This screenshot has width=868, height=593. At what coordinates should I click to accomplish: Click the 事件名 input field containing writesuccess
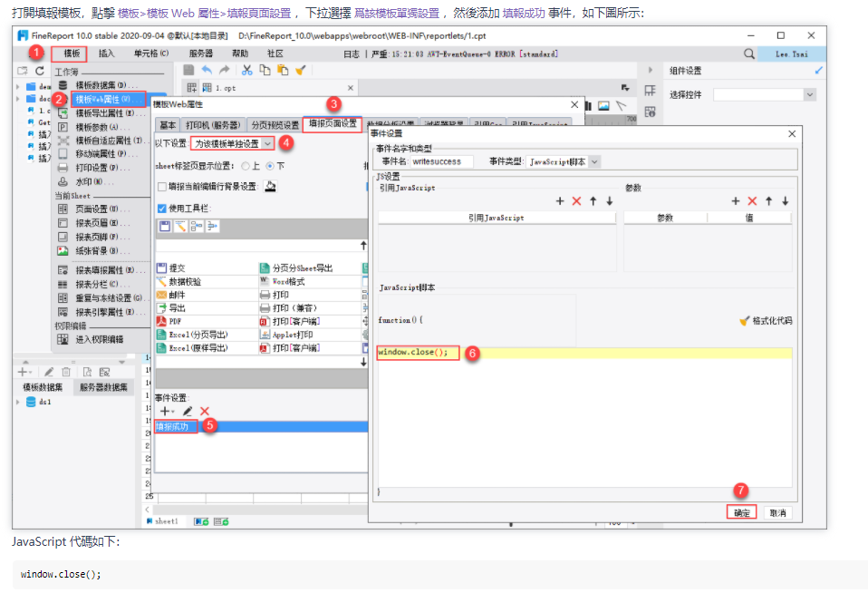[x=442, y=161]
